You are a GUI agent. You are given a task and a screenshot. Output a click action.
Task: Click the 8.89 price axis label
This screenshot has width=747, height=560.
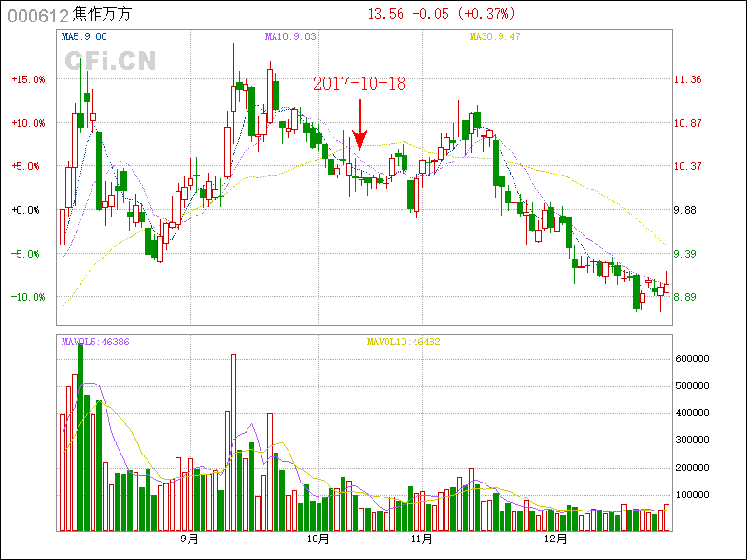tap(685, 297)
